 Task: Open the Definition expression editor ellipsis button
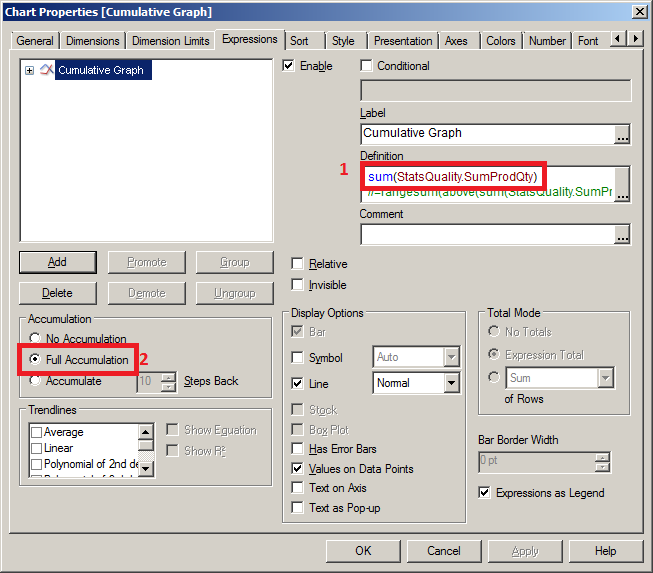click(622, 184)
